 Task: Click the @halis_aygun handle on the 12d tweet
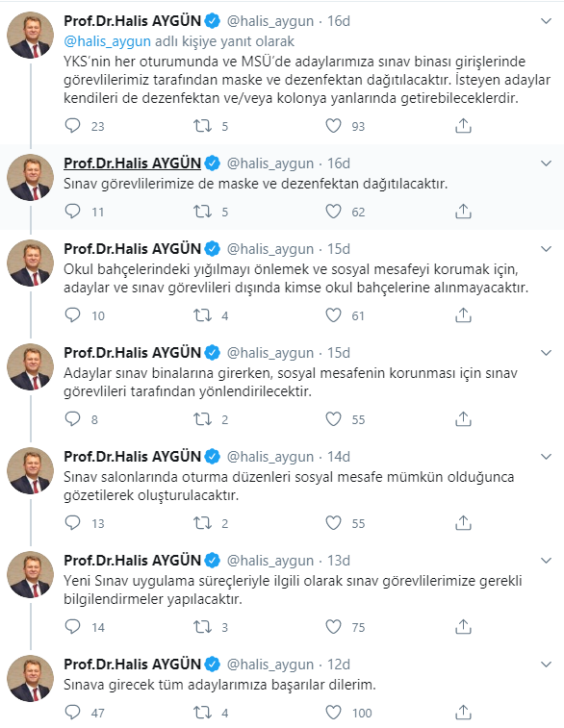(269, 665)
